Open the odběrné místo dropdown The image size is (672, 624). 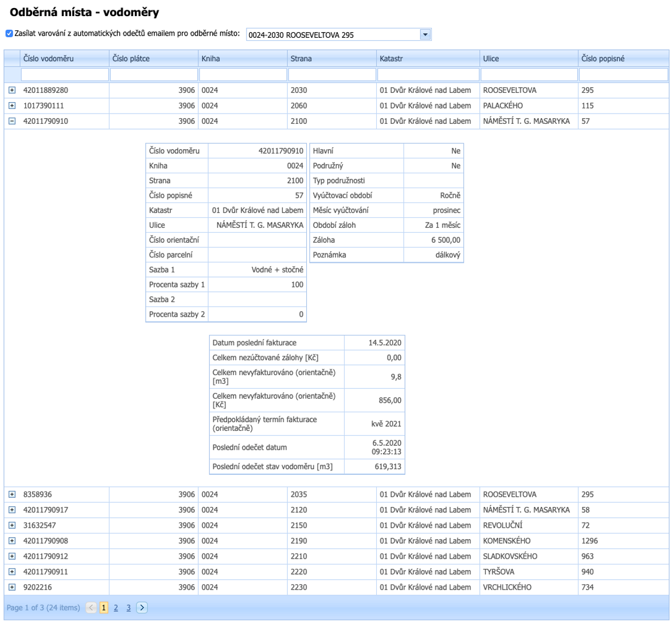(425, 34)
